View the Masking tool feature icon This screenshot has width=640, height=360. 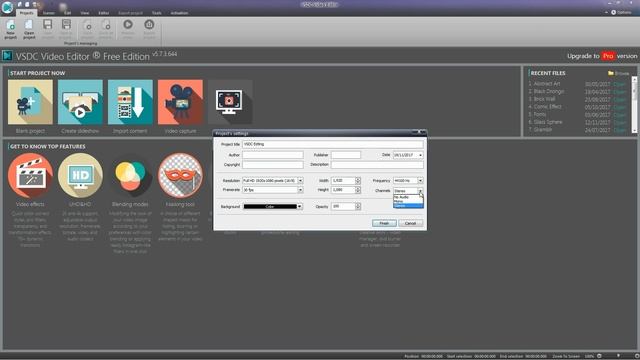pos(180,176)
